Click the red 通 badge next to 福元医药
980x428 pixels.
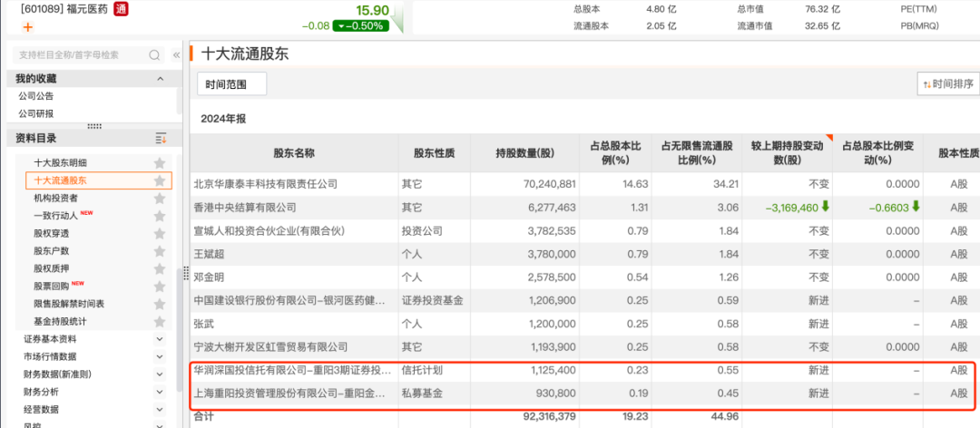pos(122,9)
